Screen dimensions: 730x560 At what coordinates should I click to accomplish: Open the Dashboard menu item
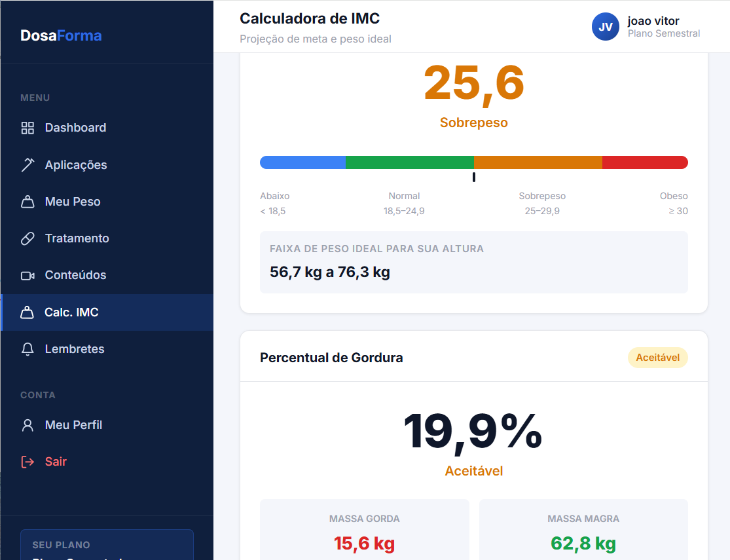[x=107, y=128]
